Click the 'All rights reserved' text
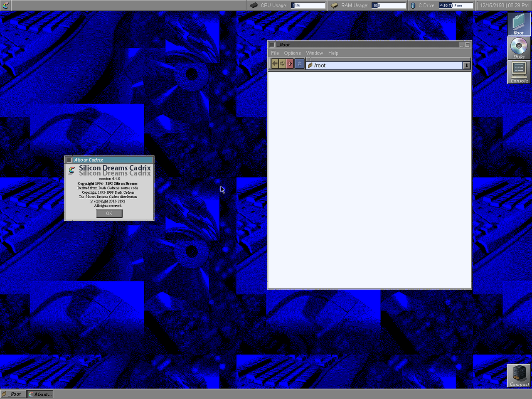 [108, 206]
